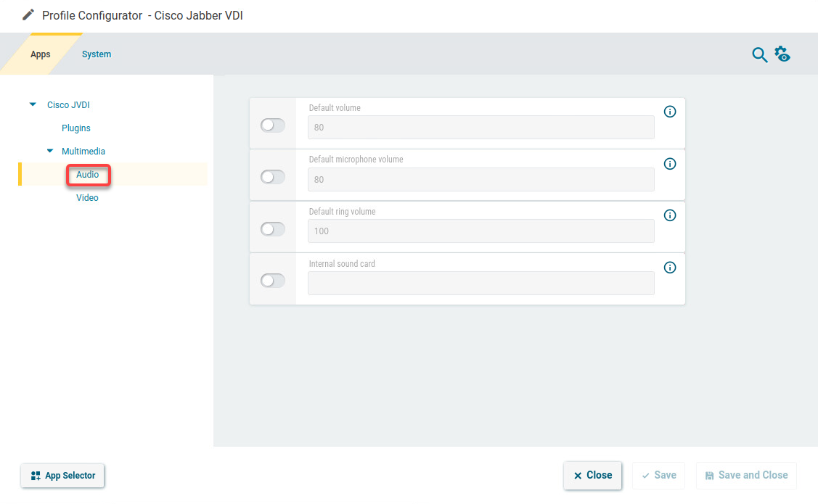Open the App Selector
Image resolution: width=818 pixels, height=504 pixels.
tap(63, 476)
